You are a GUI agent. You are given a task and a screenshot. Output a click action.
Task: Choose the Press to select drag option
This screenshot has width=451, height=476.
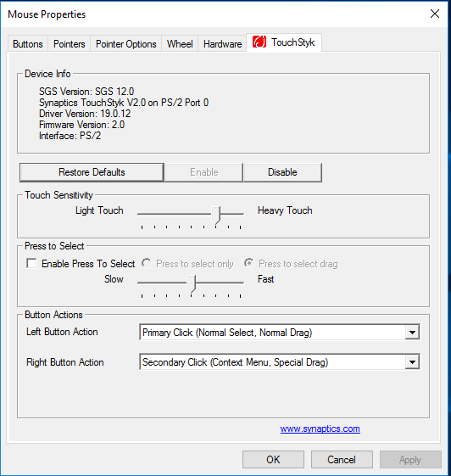point(248,263)
